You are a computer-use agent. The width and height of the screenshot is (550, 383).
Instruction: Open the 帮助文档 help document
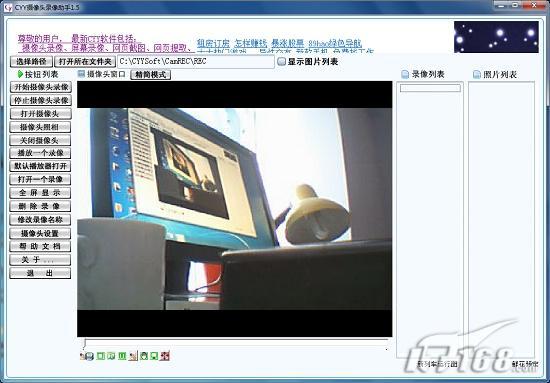40,247
